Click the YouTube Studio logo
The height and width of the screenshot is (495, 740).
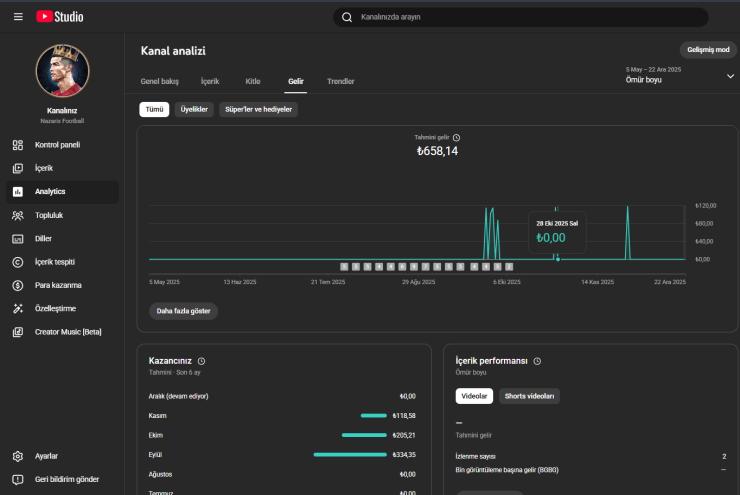tap(60, 17)
